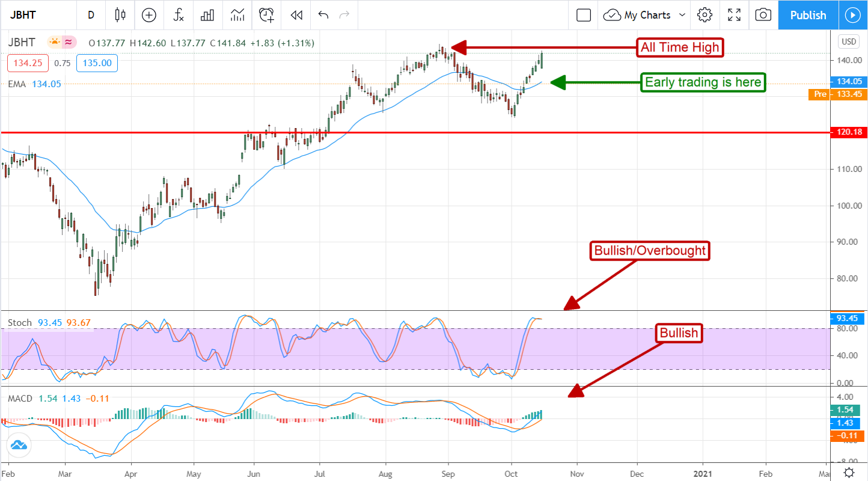Screen dimensions: 868x481
Task: Select the JBHT title in the chart legend
Action: click(22, 43)
